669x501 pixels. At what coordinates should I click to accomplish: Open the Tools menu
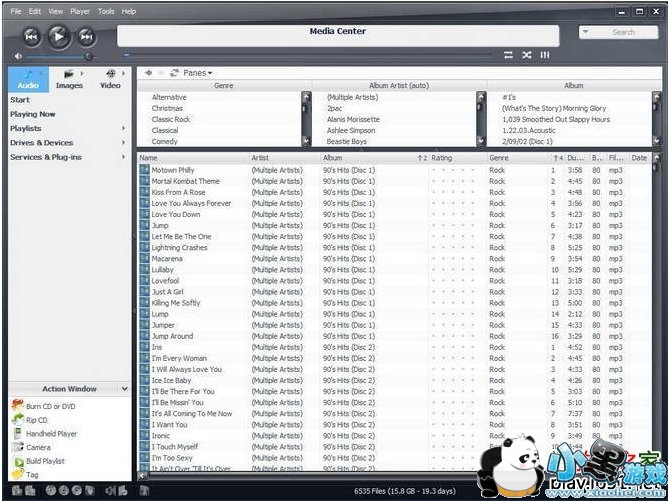point(106,12)
